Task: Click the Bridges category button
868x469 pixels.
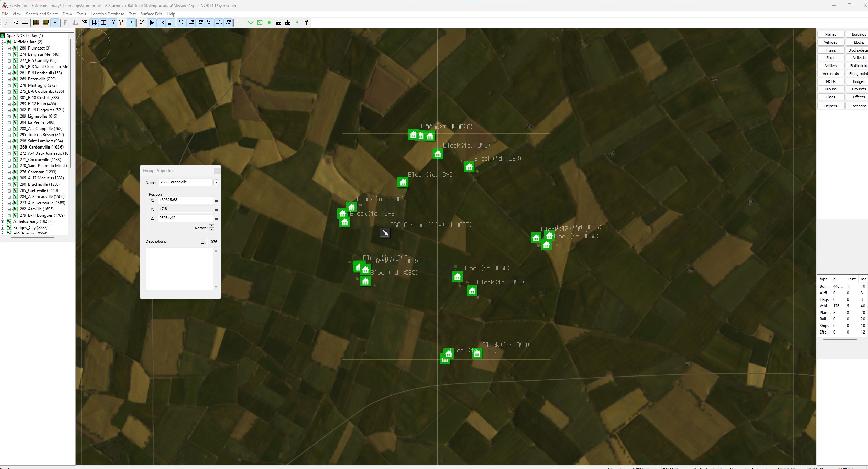Action: coord(858,81)
